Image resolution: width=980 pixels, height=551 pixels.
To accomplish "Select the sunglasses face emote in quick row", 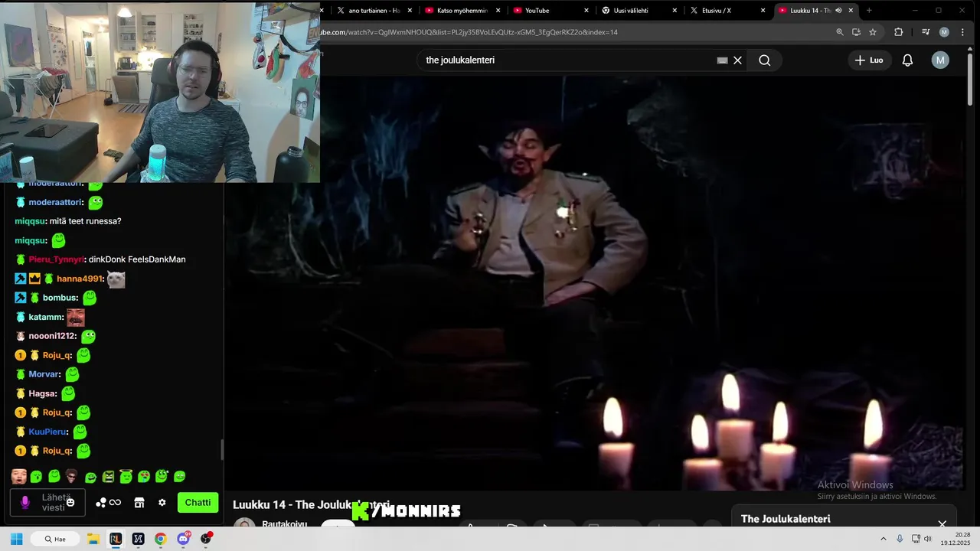I will point(71,477).
